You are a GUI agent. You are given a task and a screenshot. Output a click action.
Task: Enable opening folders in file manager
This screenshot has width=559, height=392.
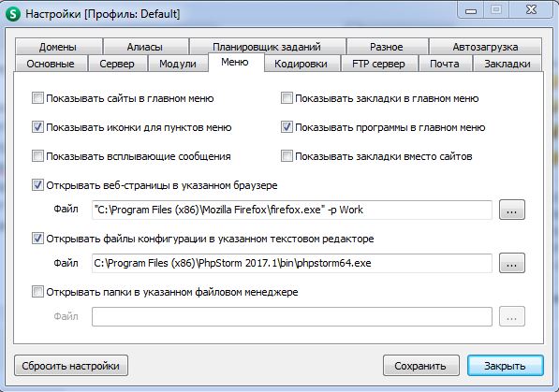(x=37, y=292)
